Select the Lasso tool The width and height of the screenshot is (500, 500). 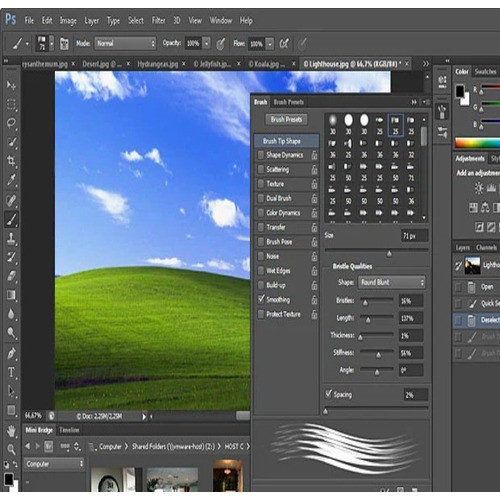click(x=11, y=123)
